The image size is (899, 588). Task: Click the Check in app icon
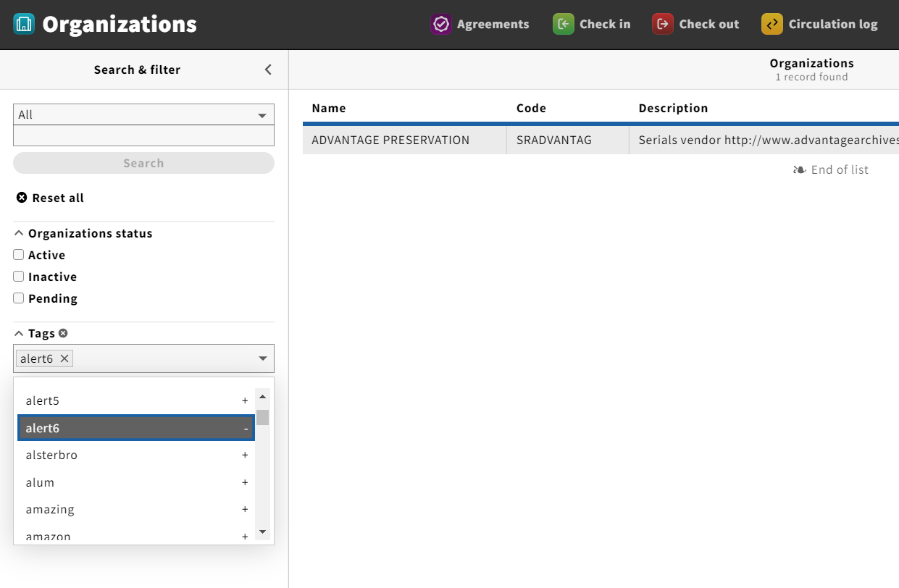(x=564, y=24)
